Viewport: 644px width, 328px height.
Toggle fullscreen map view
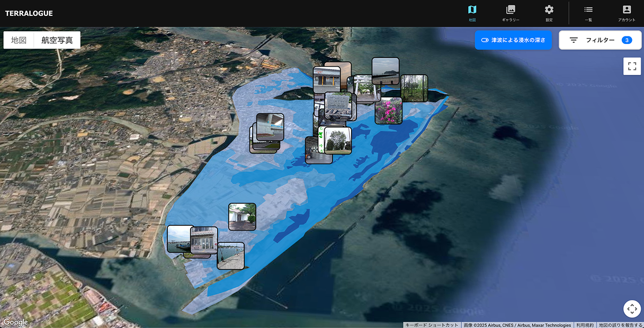pyautogui.click(x=632, y=66)
